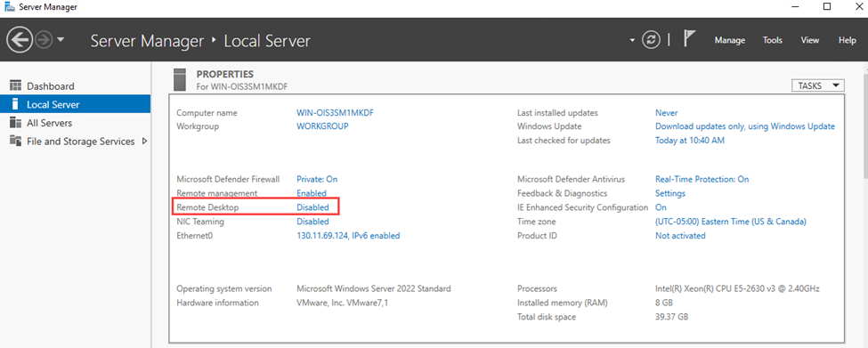The height and width of the screenshot is (348, 868).
Task: Open the notifications flag icon
Action: [x=689, y=39]
